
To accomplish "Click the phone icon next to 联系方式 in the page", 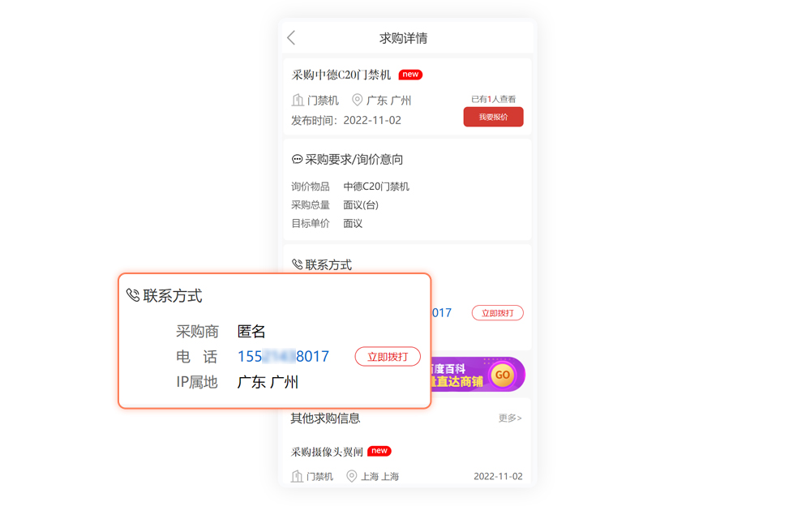I will click(x=298, y=264).
